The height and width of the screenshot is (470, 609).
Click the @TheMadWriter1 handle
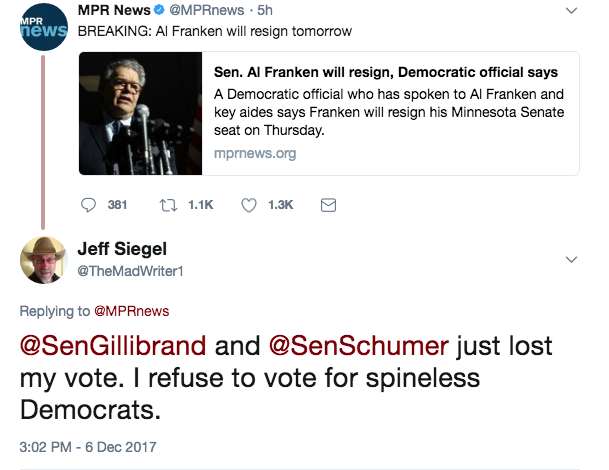click(x=130, y=271)
